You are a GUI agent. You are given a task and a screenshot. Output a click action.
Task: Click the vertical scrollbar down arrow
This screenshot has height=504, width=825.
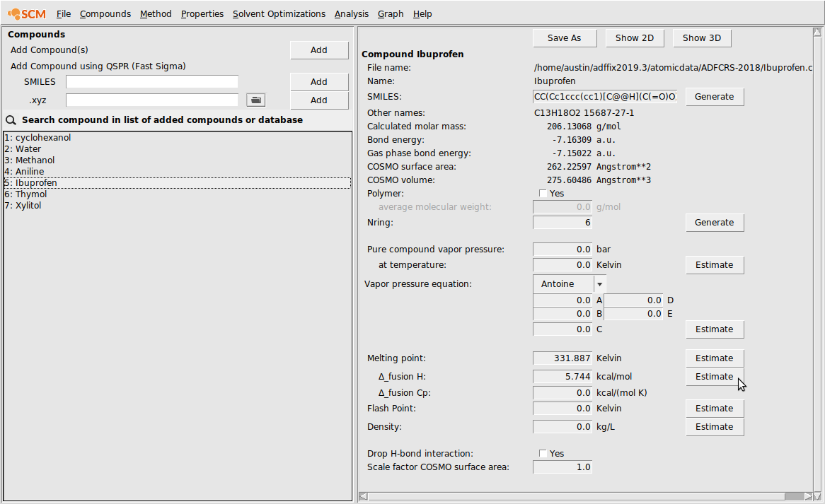pyautogui.click(x=817, y=496)
